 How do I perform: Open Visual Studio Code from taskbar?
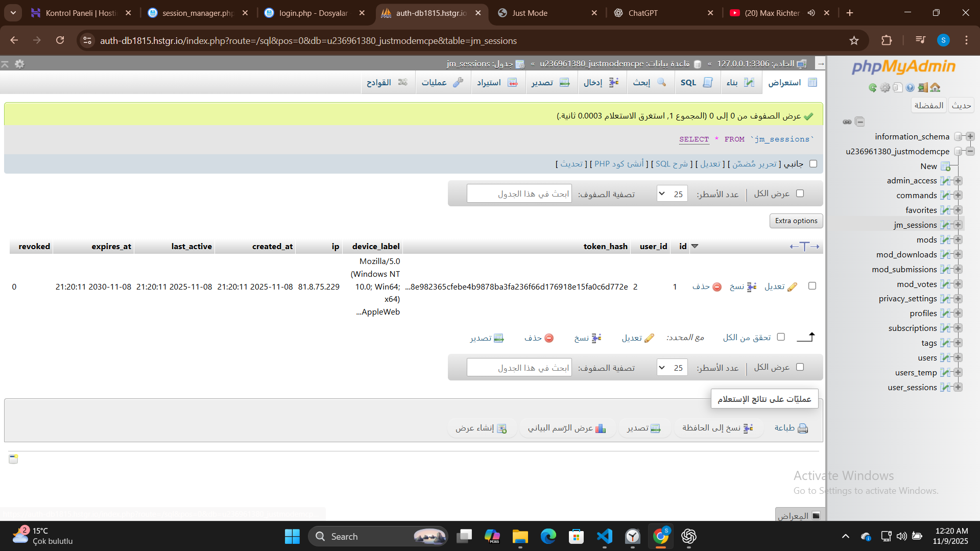tap(604, 536)
